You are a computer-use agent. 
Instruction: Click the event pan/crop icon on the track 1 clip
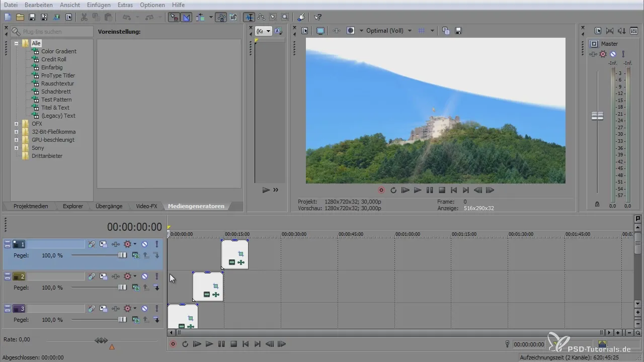[240, 254]
